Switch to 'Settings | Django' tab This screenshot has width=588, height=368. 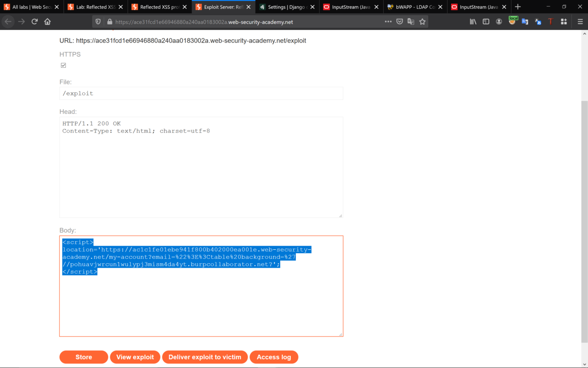(288, 7)
